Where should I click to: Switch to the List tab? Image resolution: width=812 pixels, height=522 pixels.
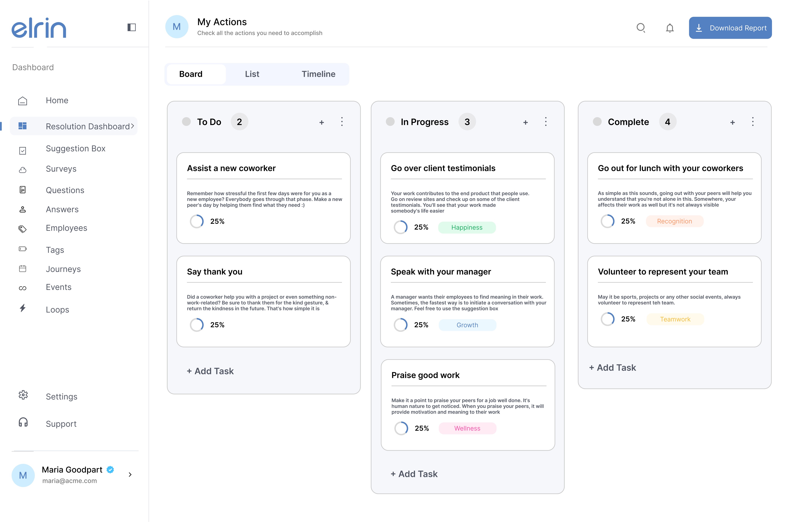pyautogui.click(x=252, y=74)
